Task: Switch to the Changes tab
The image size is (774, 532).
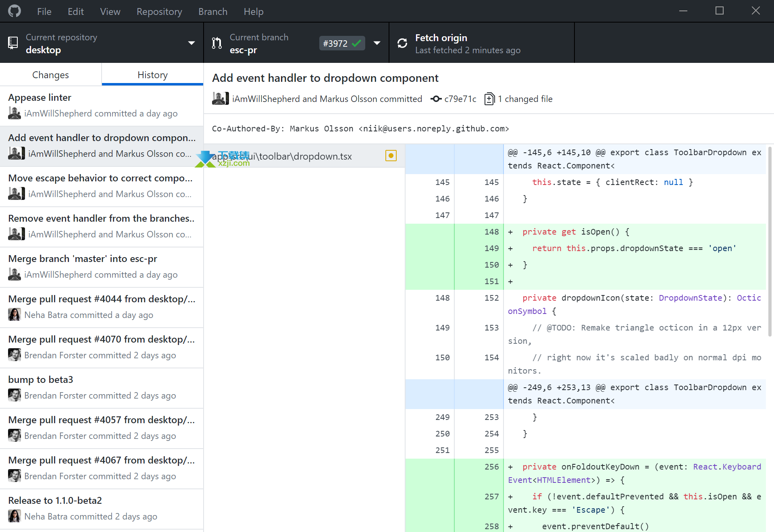Action: [x=51, y=75]
